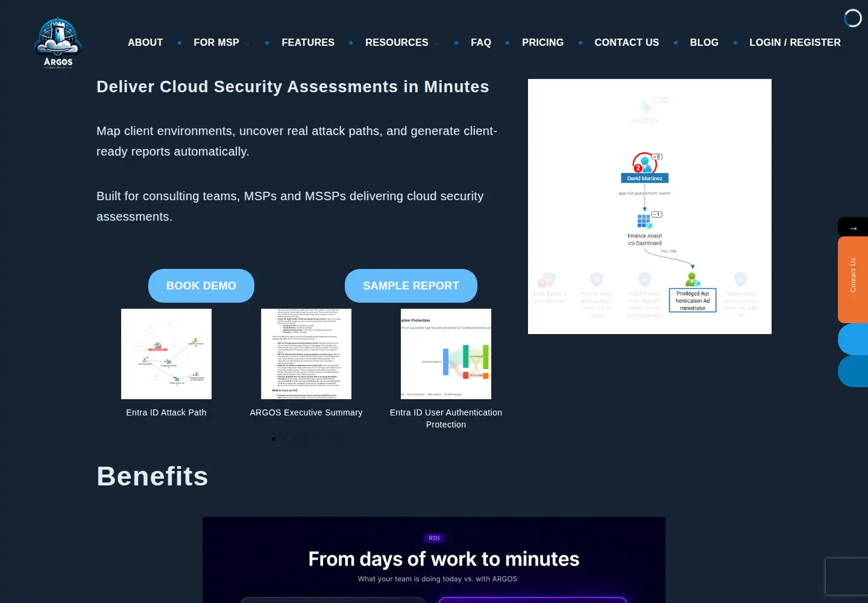
Task: Open the orange Contact Us side tab
Action: pos(853,279)
